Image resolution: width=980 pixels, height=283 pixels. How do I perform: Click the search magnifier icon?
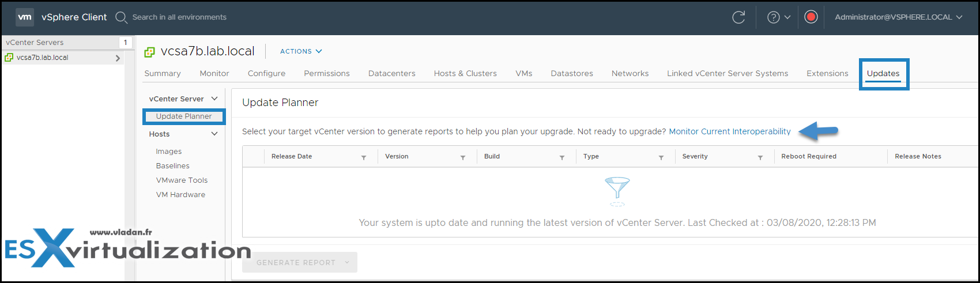point(121,17)
